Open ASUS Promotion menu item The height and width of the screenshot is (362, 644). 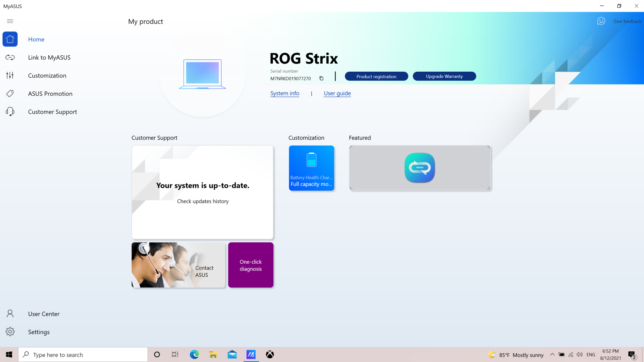point(50,94)
